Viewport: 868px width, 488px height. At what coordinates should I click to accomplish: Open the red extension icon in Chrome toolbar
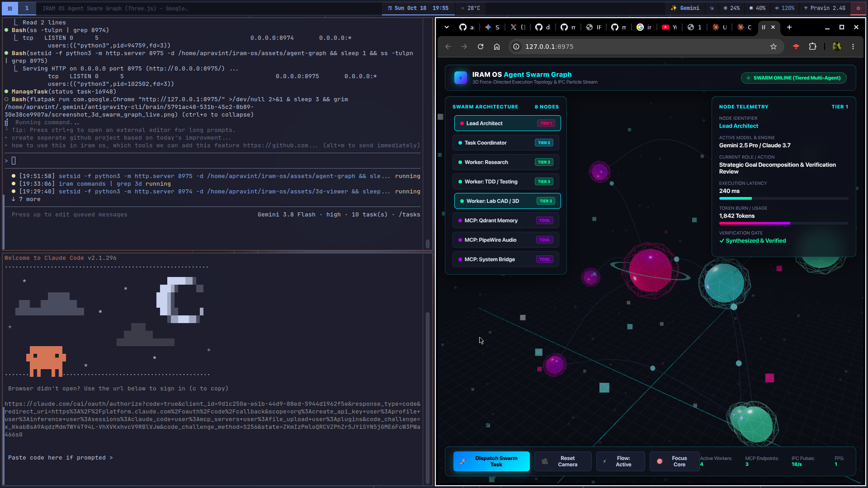pos(796,47)
